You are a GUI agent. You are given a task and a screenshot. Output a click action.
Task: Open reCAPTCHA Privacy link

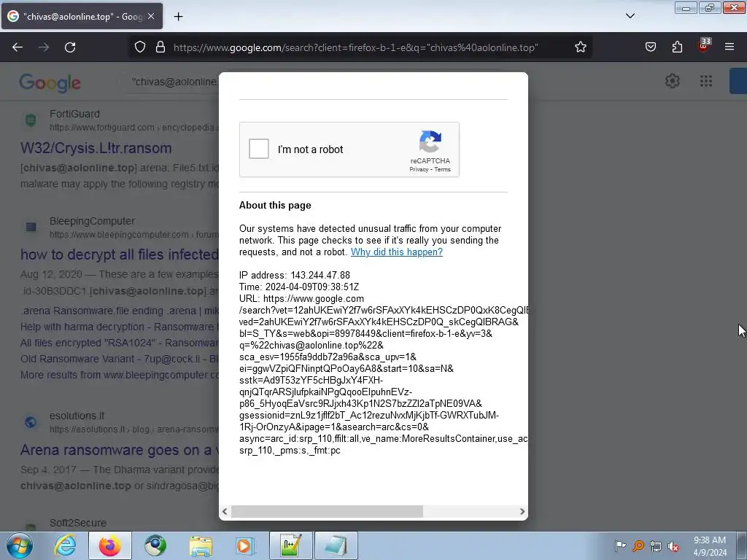(419, 169)
